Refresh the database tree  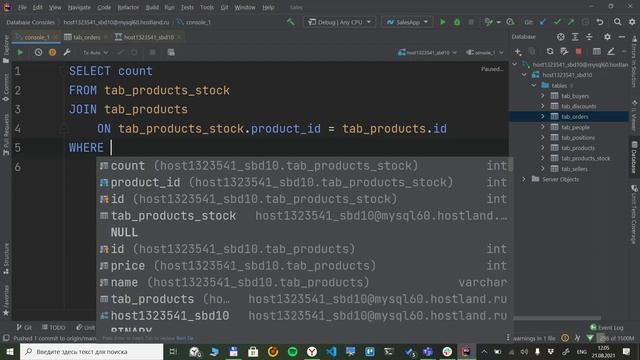point(550,51)
